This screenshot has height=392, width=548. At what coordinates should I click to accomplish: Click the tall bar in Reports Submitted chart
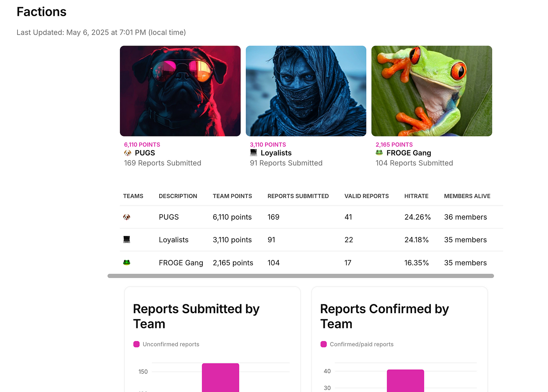221,378
